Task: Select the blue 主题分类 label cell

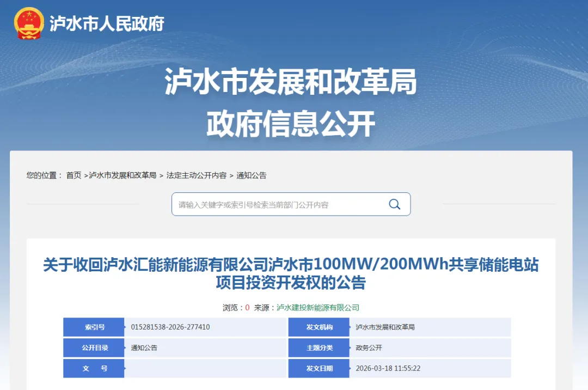Action: click(x=319, y=348)
